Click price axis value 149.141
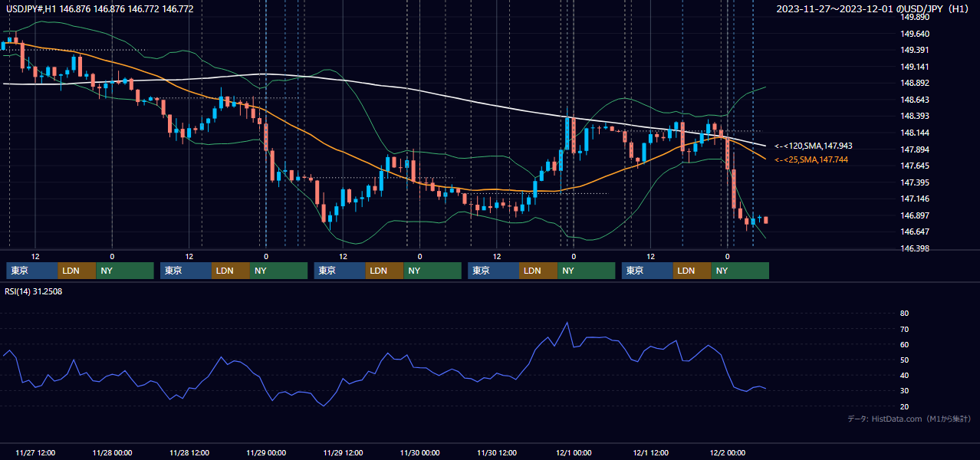 [915, 67]
